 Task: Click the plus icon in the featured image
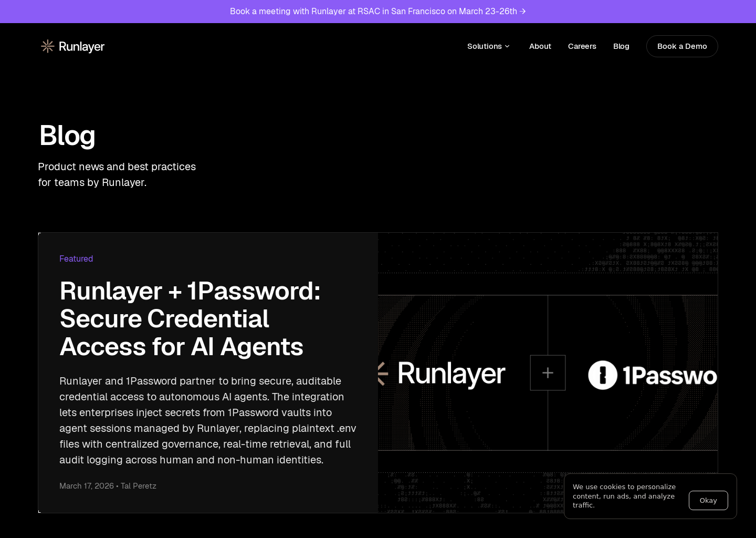[548, 373]
